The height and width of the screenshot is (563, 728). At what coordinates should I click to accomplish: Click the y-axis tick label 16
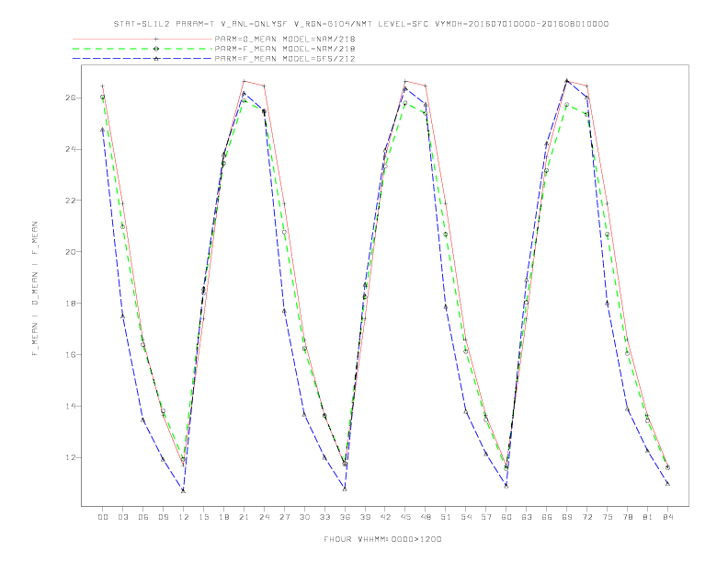(71, 354)
